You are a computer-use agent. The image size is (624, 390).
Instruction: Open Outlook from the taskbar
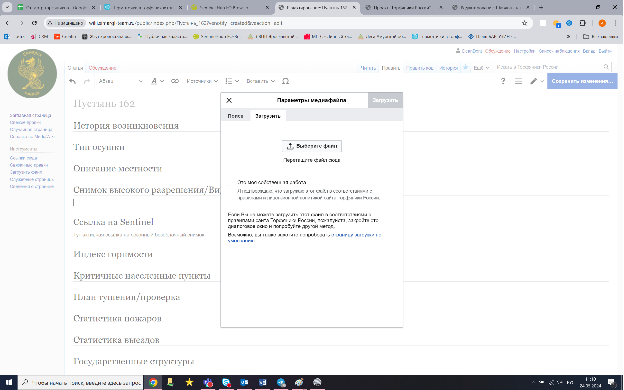(x=244, y=382)
